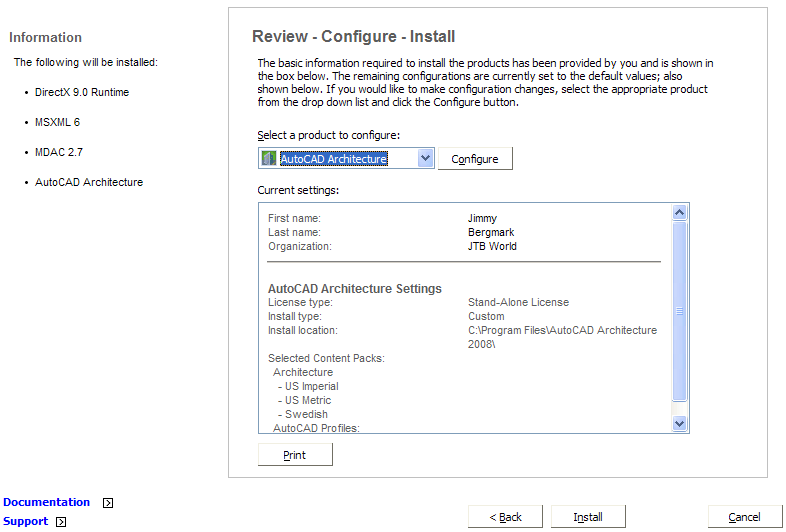The image size is (786, 532).
Task: Click the 'License type:' label
Action: pos(300,302)
